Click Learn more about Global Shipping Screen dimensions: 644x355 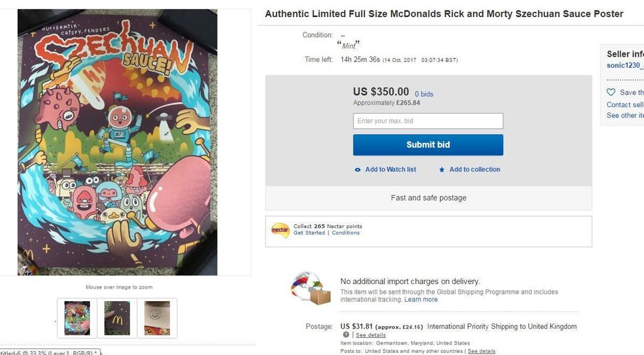[x=421, y=300]
